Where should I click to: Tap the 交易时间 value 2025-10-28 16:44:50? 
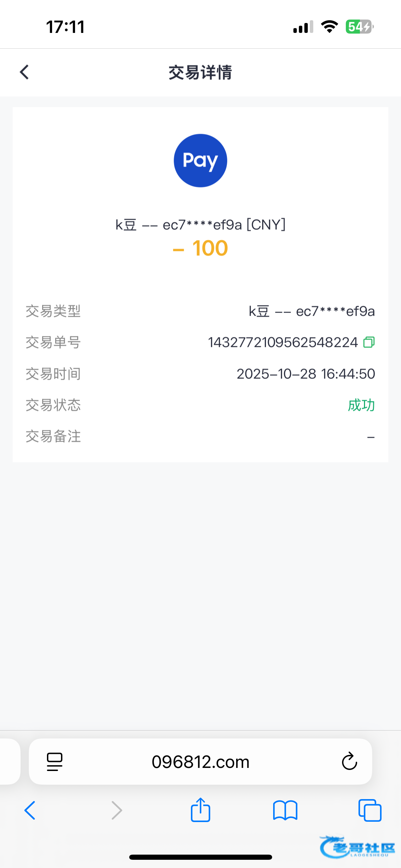[306, 374]
